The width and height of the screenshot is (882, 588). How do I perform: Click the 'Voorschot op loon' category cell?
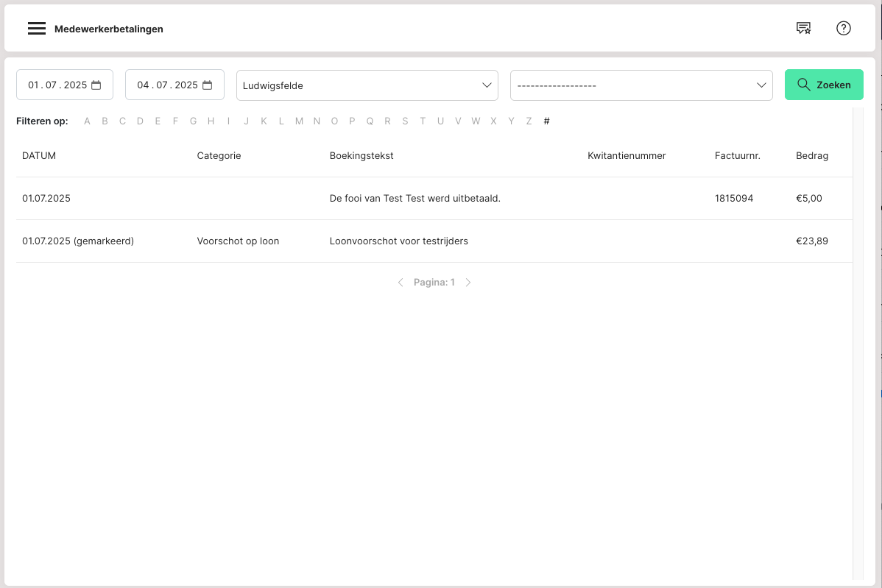(x=238, y=241)
